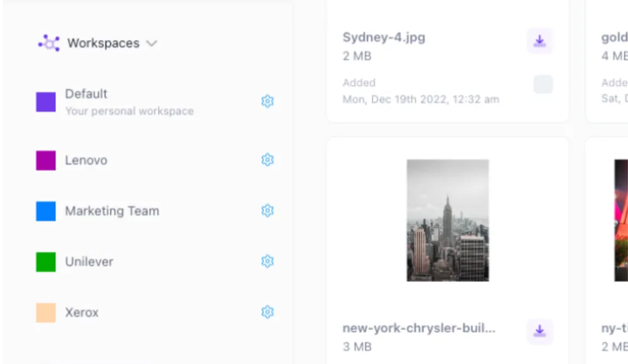Screen dimensions: 628x364
Task: Tick the Sydney-4.jpg selection checkbox
Action: click(x=543, y=84)
